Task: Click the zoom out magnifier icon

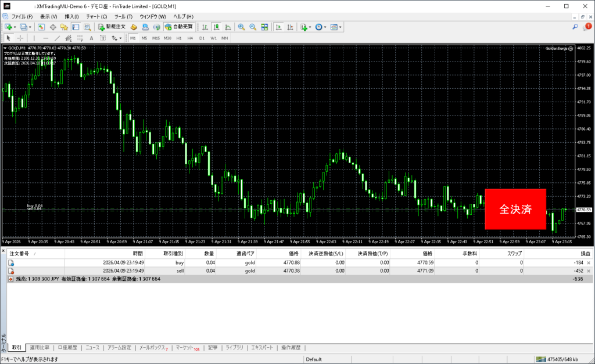Action: pyautogui.click(x=253, y=27)
